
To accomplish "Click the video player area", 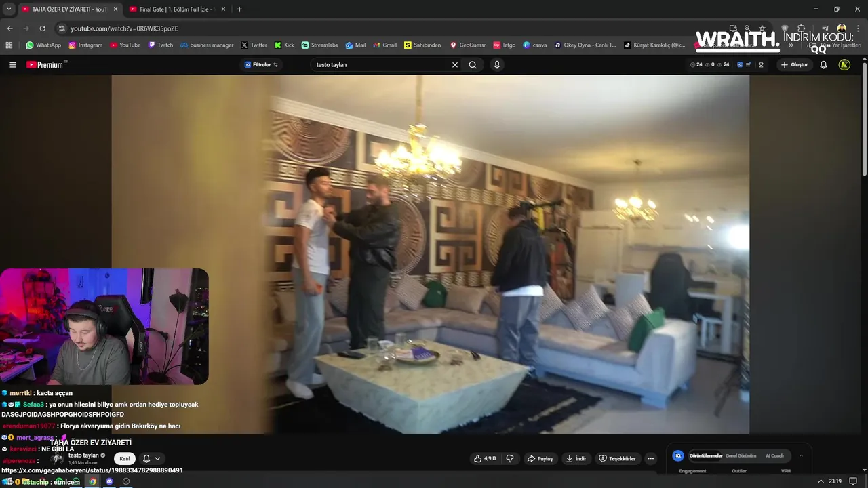I will click(430, 254).
